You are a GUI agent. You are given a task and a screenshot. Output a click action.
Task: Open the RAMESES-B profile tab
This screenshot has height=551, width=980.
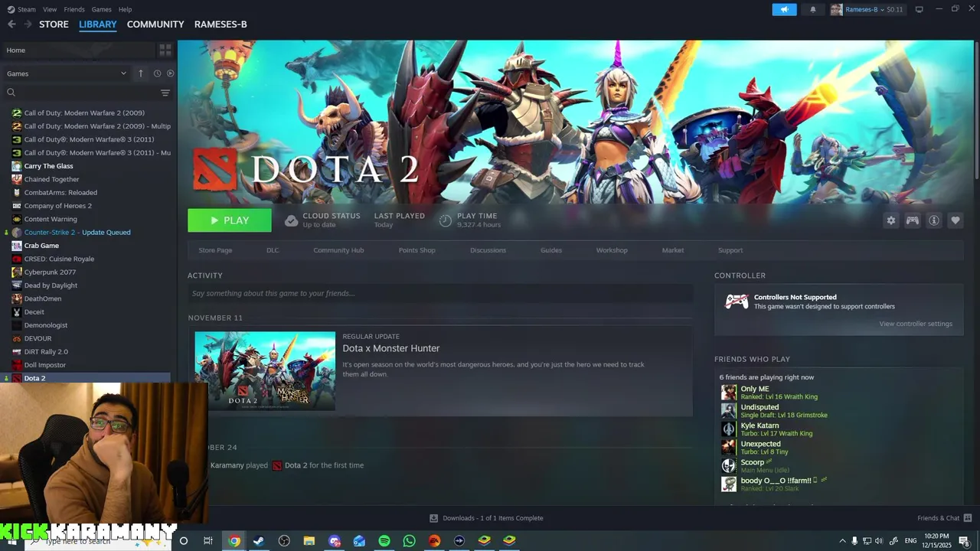pos(220,24)
